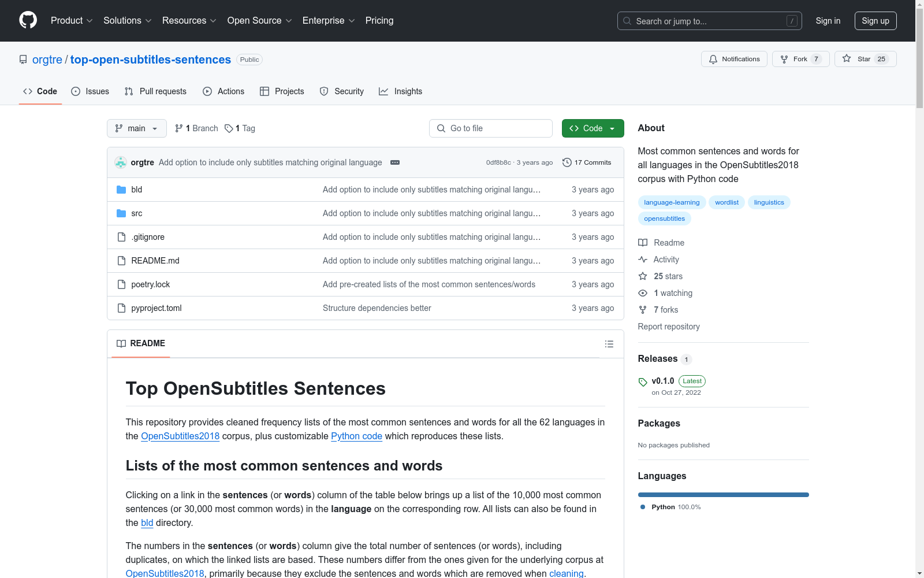Open the main branch selector dropdown
This screenshot has height=578, width=924.
[137, 128]
